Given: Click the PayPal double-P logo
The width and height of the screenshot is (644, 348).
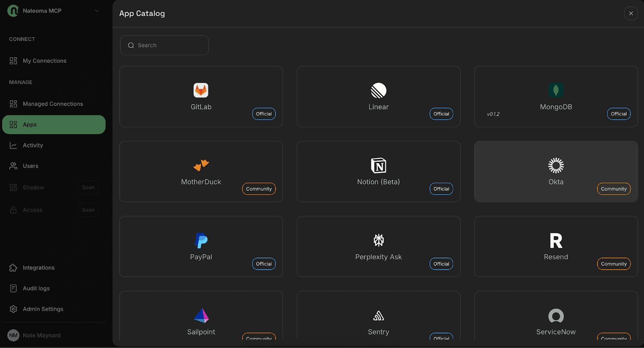Looking at the screenshot, I should coord(201,240).
